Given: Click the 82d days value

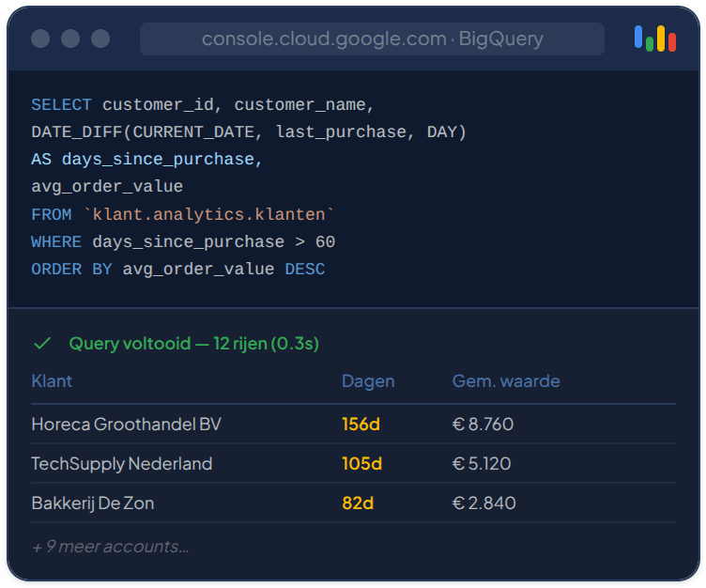Looking at the screenshot, I should coord(358,503).
